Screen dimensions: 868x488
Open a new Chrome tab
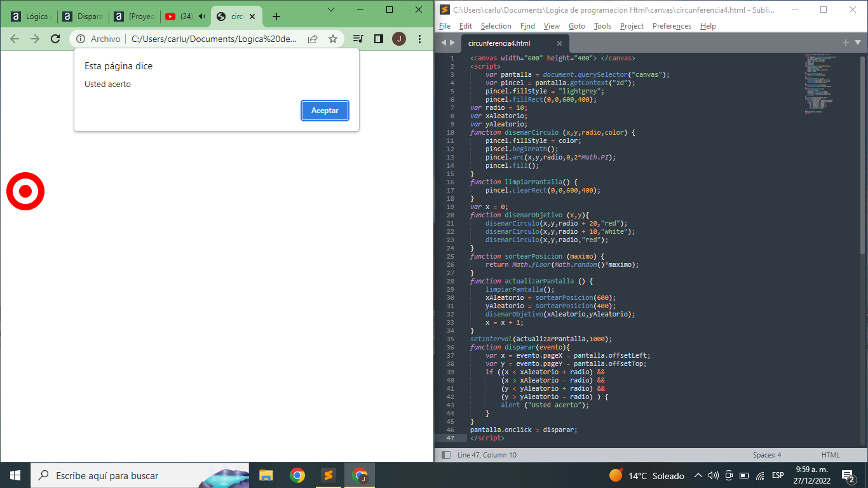[276, 17]
